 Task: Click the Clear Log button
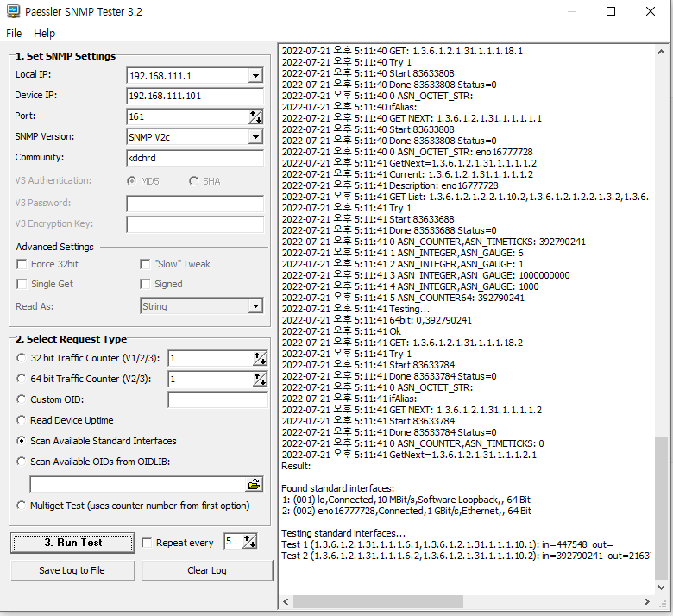click(x=207, y=570)
